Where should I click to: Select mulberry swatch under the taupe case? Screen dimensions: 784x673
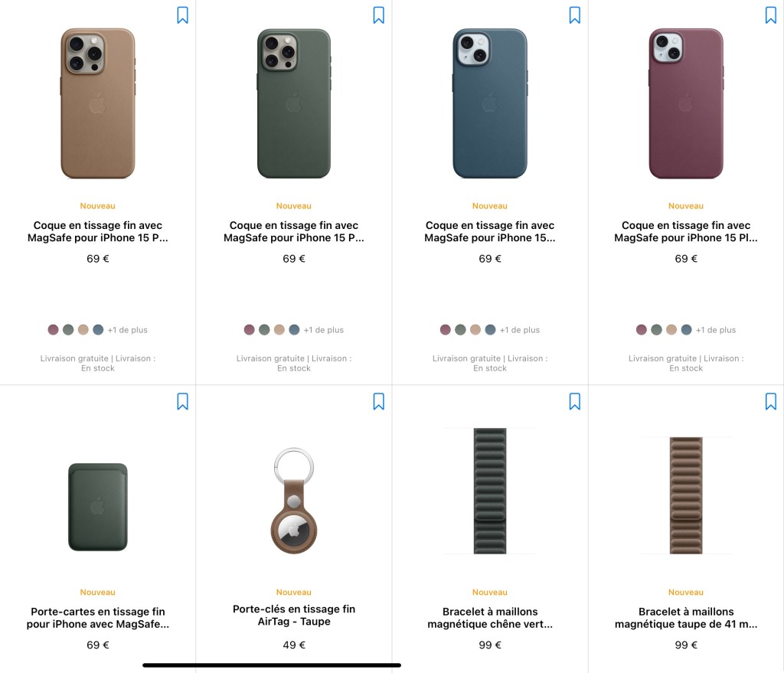coord(53,329)
